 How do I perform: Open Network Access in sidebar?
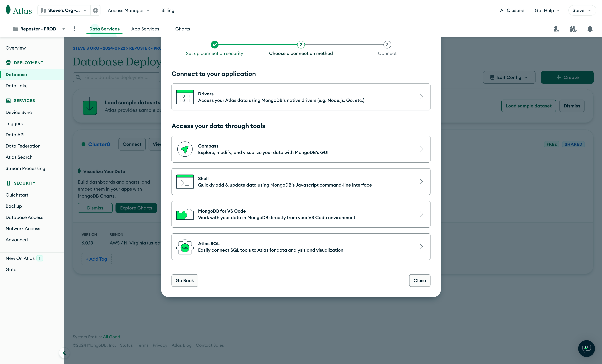tap(23, 228)
